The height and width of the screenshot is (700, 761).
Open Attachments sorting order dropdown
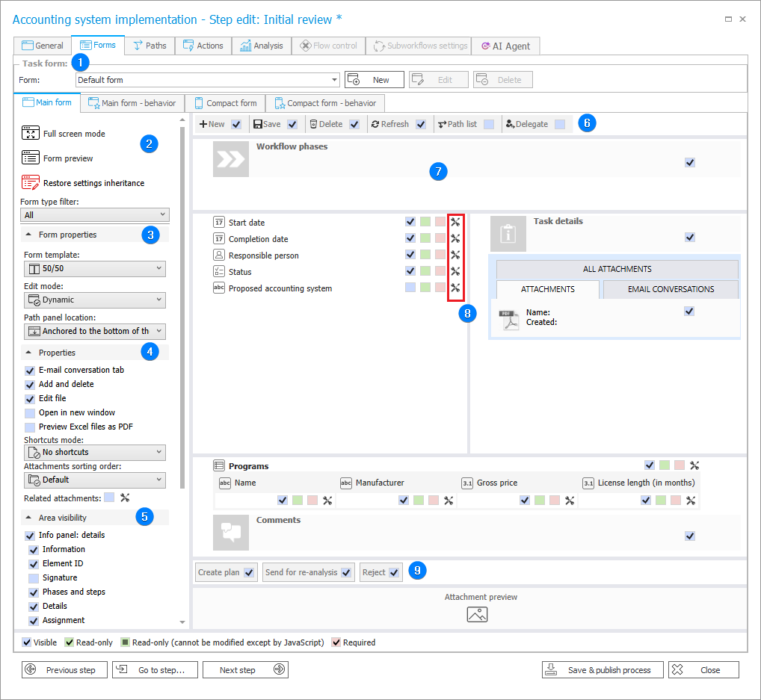pyautogui.click(x=95, y=480)
